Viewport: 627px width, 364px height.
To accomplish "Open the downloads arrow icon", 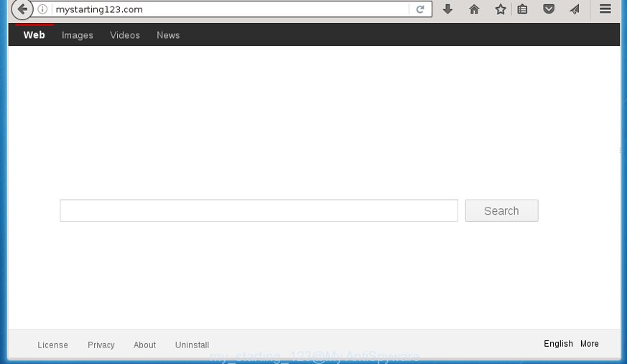I will tap(448, 9).
